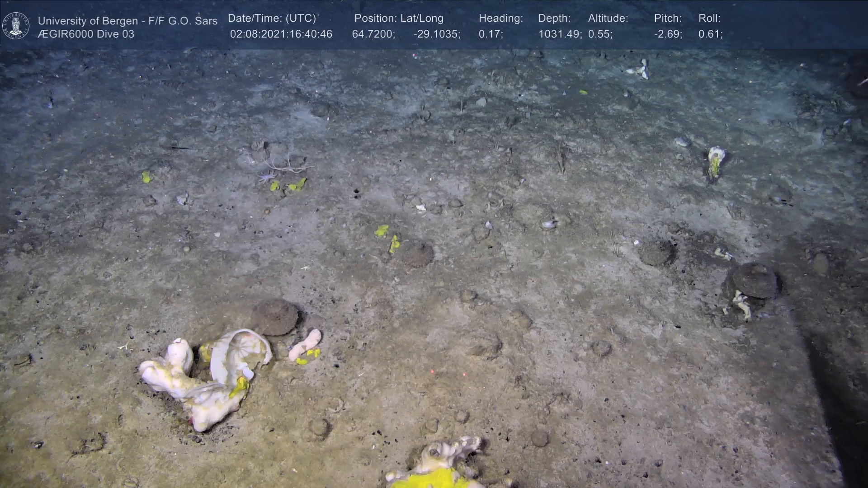Click the Pitch label
Image resolution: width=868 pixels, height=488 pixels.
coord(667,19)
